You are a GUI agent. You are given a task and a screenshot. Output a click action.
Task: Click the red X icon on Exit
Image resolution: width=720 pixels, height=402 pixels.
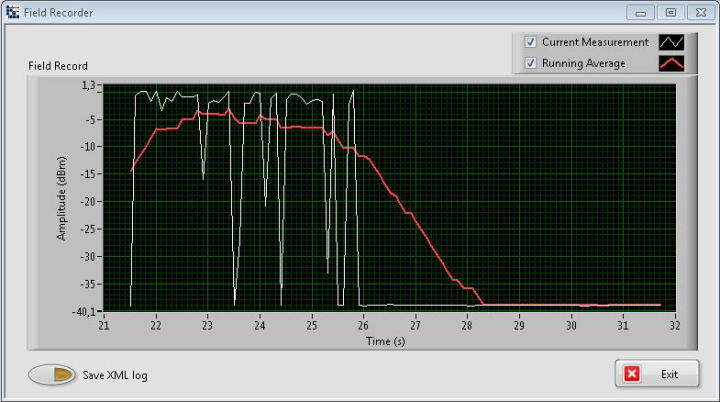pyautogui.click(x=632, y=374)
